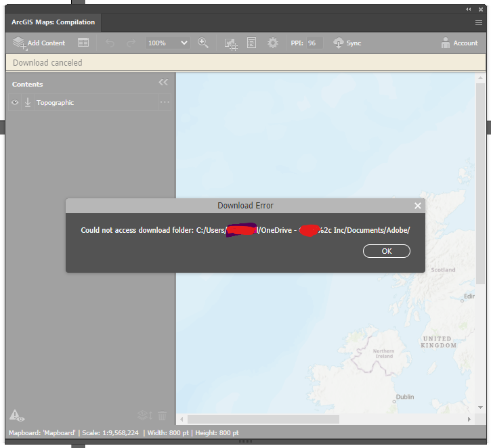
Task: Click the Undo arrow icon
Action: click(110, 43)
